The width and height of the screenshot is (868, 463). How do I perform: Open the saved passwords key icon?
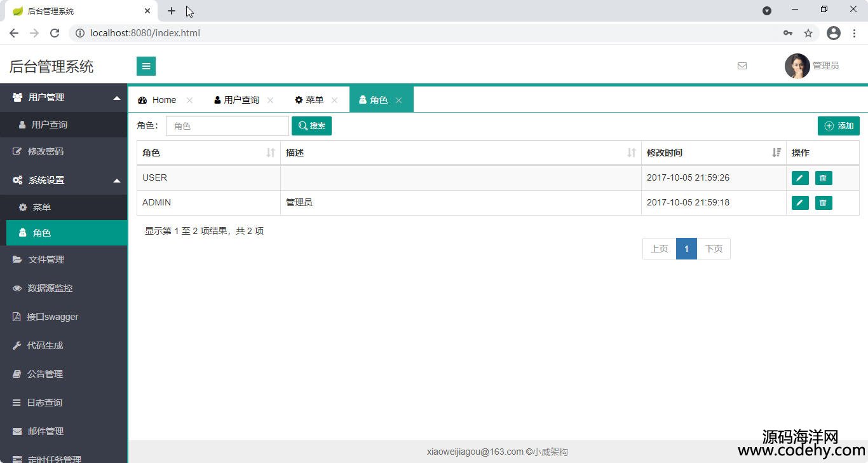(x=788, y=33)
